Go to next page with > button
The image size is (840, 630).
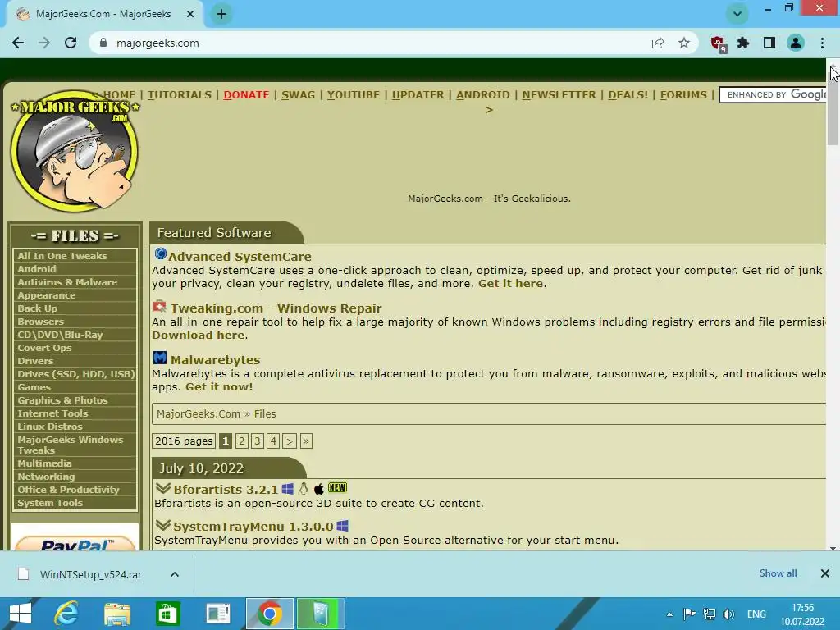pyautogui.click(x=290, y=441)
